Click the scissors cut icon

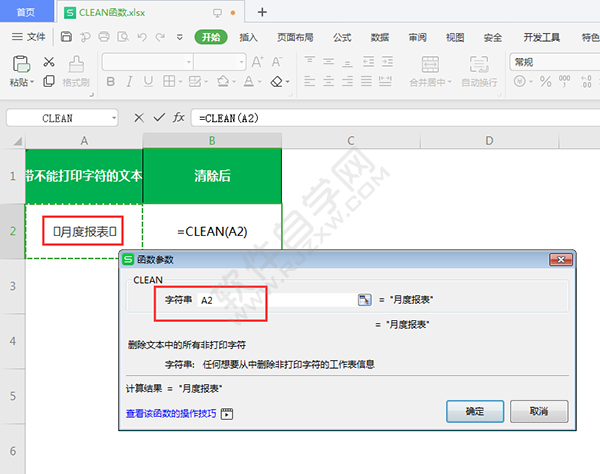(48, 61)
